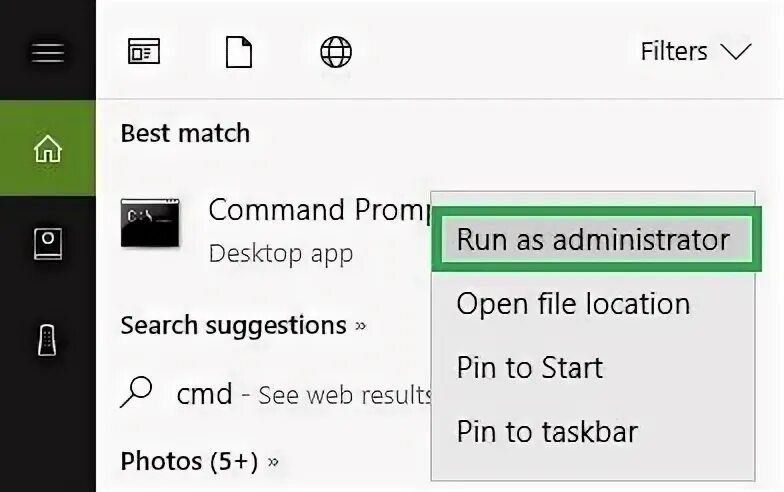
Task: Click the Home icon in sidebar
Action: click(47, 149)
